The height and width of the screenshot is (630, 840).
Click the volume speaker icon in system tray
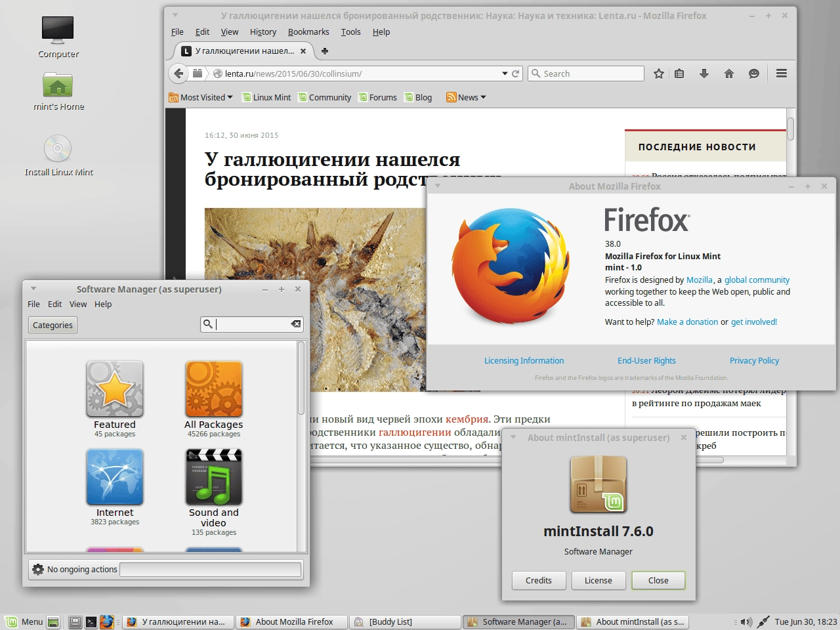click(x=746, y=621)
